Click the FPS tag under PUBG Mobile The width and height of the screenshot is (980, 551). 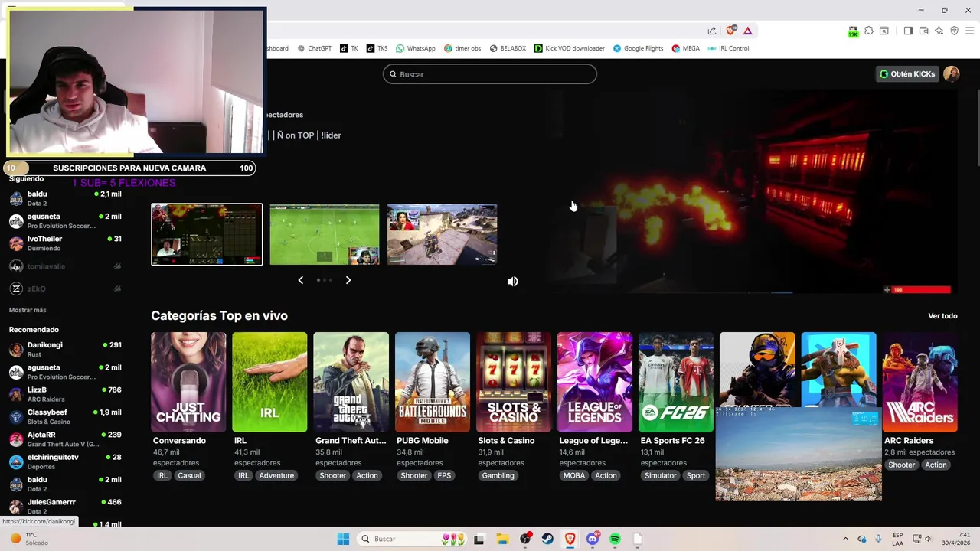click(444, 475)
